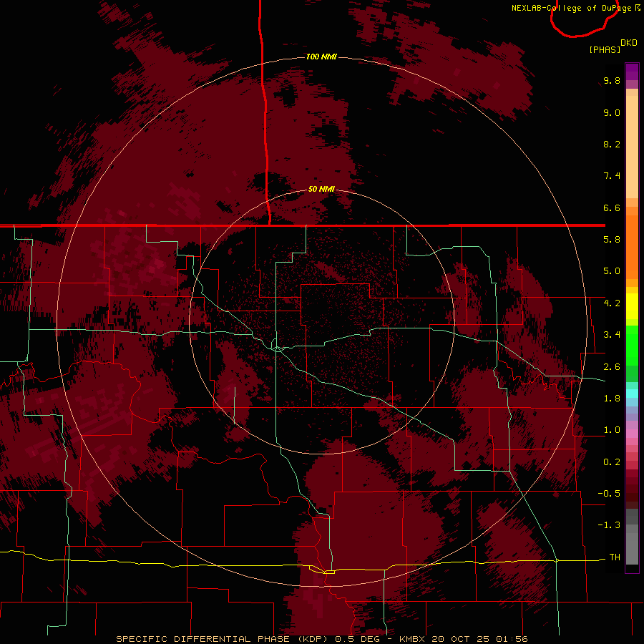Click the 5.0 scale value
Screen dimensions: 644x644
click(612, 271)
